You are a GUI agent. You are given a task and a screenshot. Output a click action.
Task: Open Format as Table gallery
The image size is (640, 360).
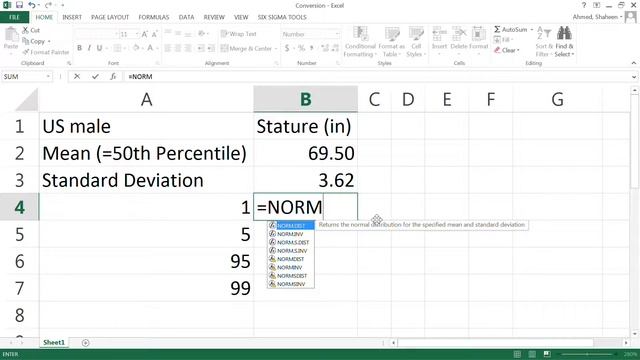391,42
